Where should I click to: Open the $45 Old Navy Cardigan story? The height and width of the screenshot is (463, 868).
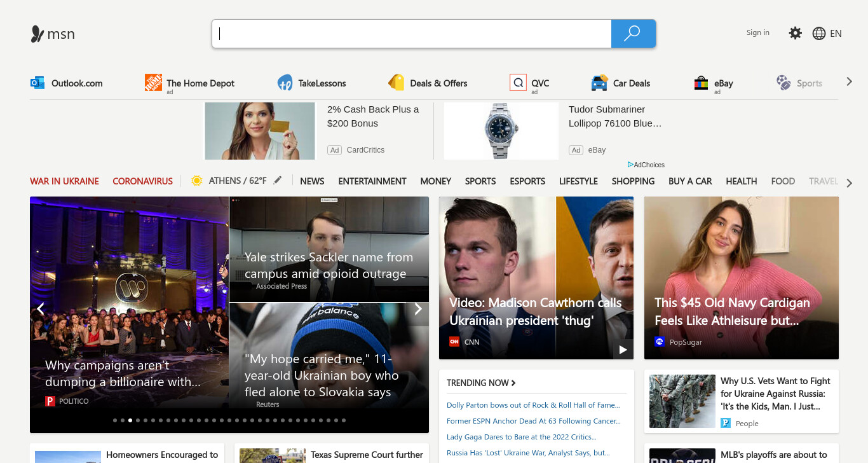click(x=732, y=312)
